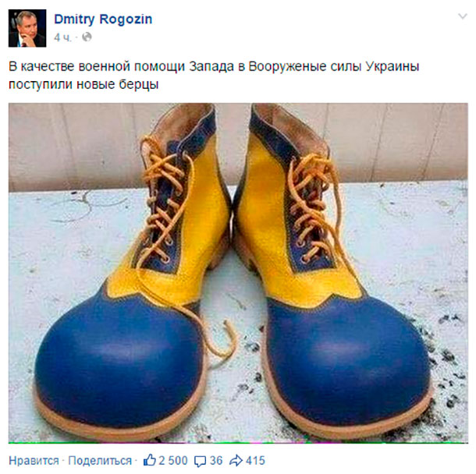Open Dmitry Rogozin's profile avatar
Image resolution: width=476 pixels, height=474 pixels.
(27, 28)
